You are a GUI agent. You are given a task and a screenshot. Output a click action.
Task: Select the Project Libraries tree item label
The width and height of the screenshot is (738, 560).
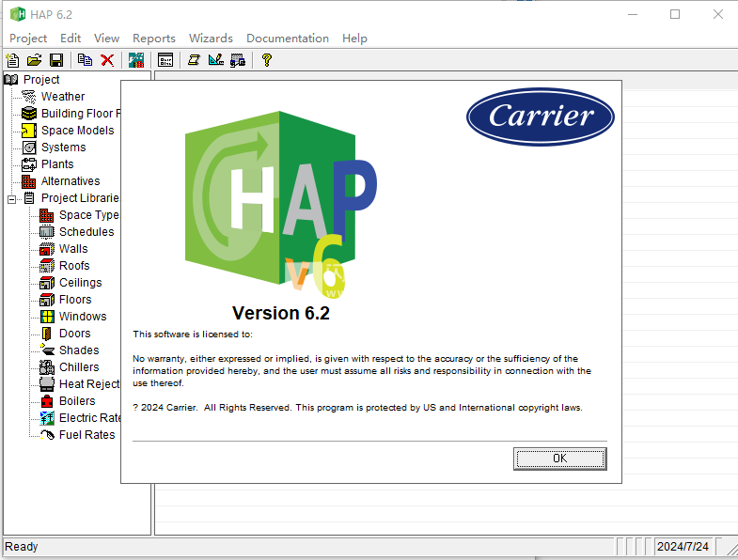(81, 198)
